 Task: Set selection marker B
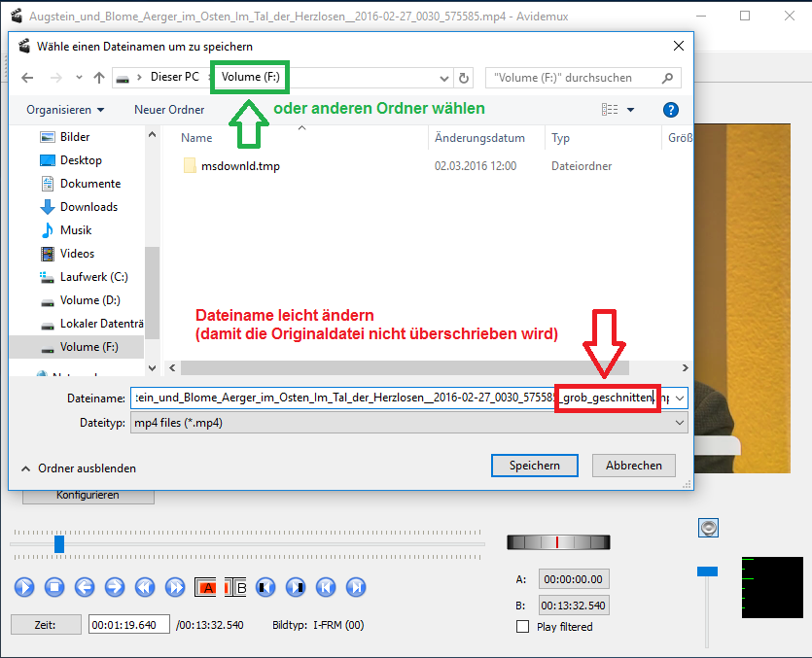[x=236, y=587]
